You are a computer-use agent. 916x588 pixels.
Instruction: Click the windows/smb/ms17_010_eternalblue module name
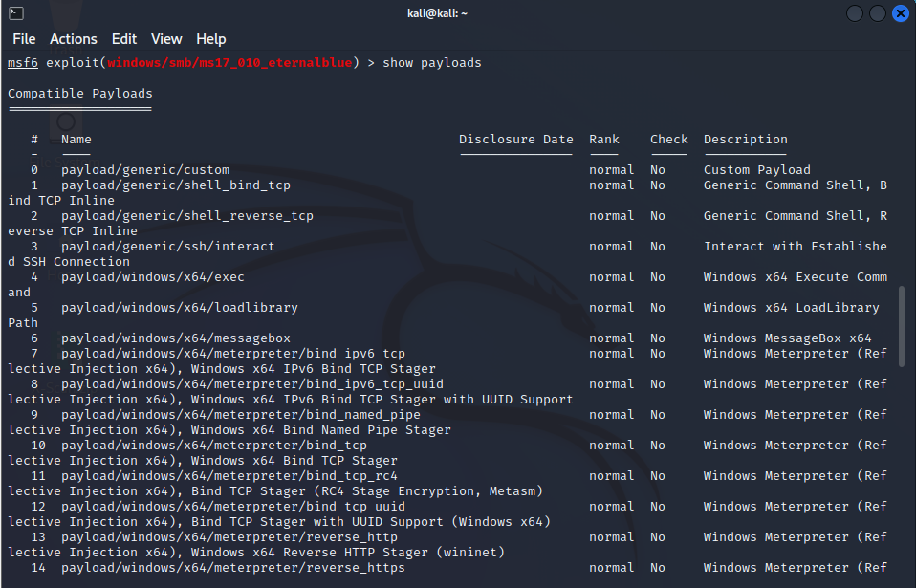pyautogui.click(x=229, y=62)
